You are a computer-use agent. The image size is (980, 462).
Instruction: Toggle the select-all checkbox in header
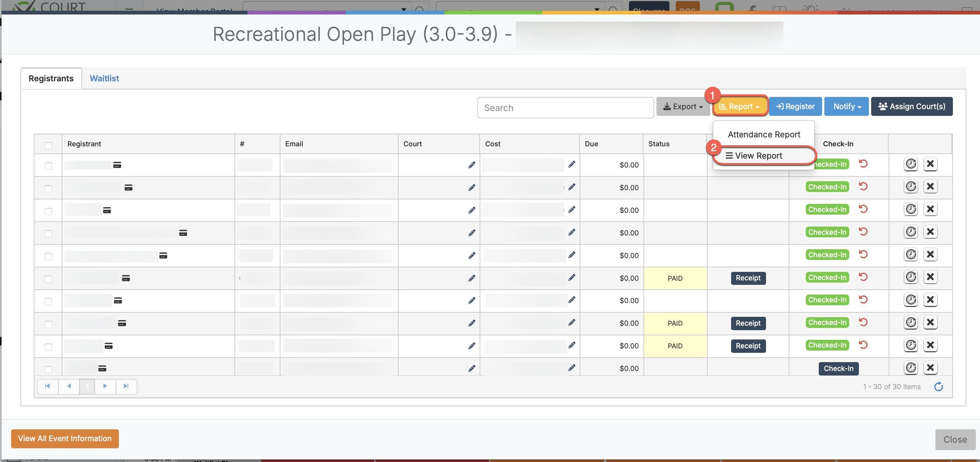pyautogui.click(x=48, y=144)
